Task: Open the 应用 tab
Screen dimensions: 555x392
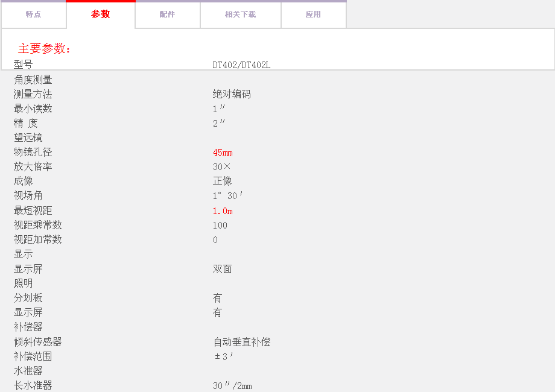Action: [x=314, y=14]
